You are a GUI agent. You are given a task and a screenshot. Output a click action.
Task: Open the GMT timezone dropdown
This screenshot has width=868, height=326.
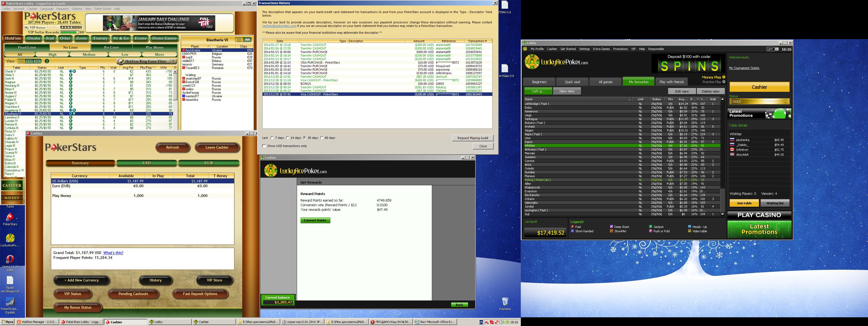pyautogui.click(x=777, y=49)
